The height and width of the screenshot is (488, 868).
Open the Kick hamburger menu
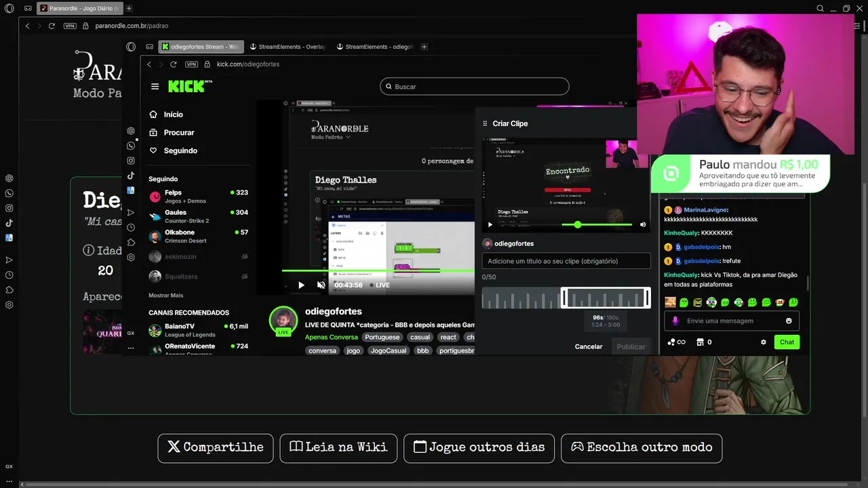coord(155,87)
